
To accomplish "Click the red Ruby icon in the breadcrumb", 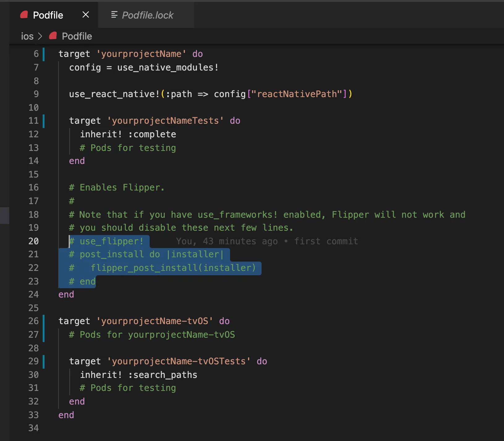I will 53,36.
